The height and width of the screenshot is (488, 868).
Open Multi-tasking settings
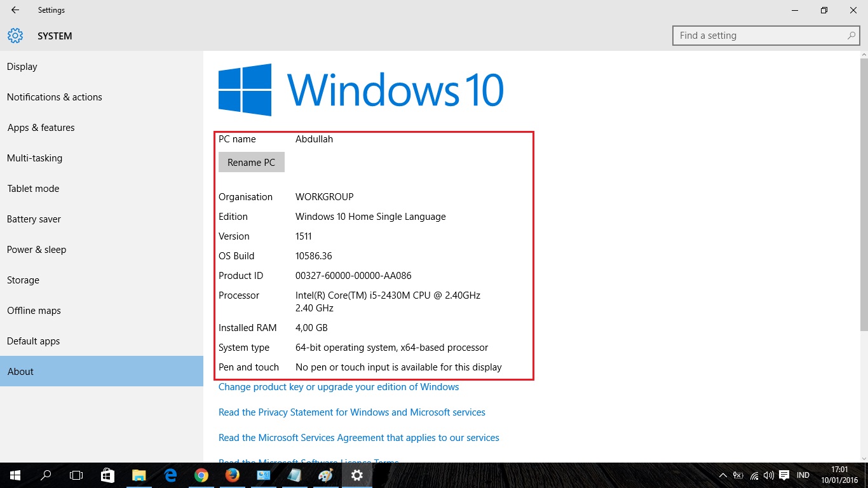pos(102,158)
